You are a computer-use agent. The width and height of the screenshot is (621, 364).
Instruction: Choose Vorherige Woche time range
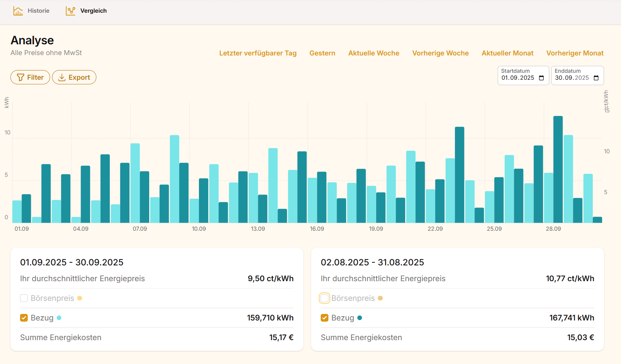click(440, 53)
